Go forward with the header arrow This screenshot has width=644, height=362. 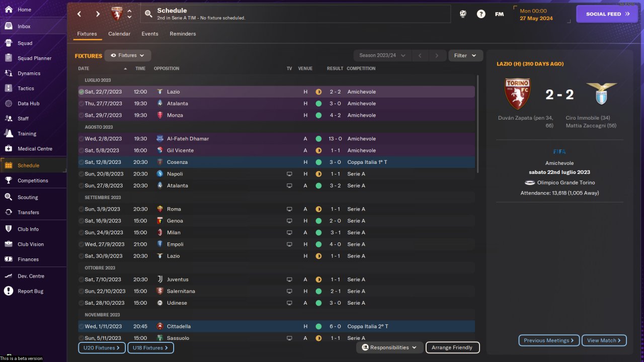[x=98, y=14]
